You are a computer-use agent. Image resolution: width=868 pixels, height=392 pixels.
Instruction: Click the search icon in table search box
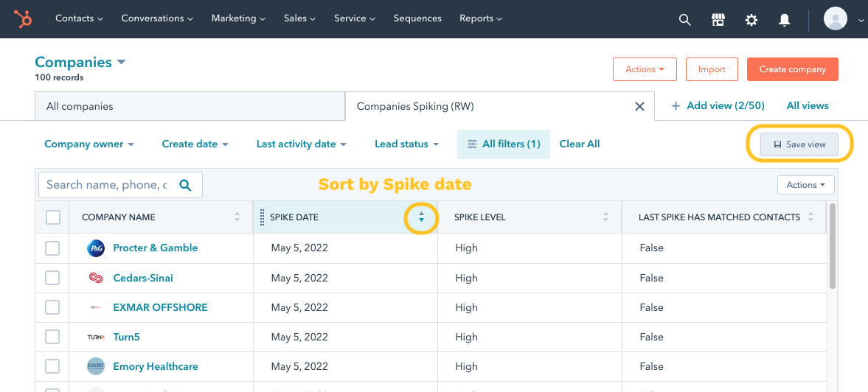pyautogui.click(x=185, y=185)
